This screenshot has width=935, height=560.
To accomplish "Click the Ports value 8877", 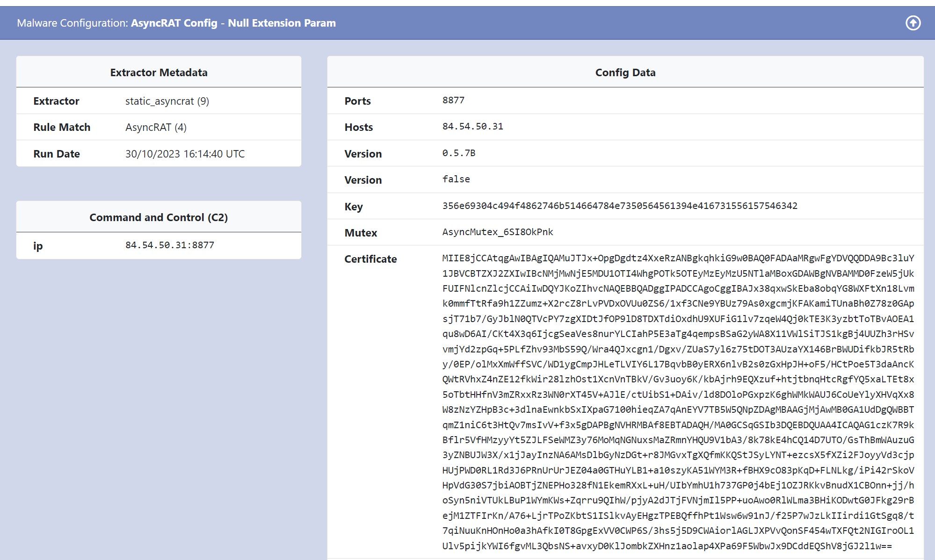I will point(453,100).
